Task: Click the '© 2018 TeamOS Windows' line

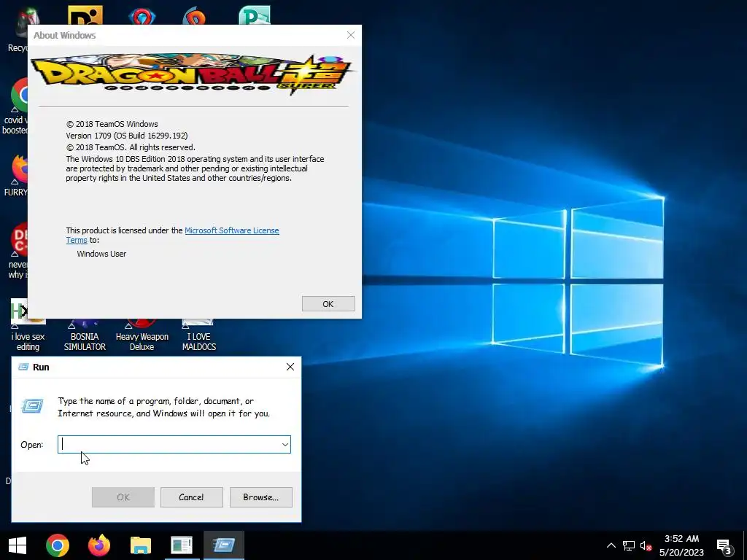Action: click(112, 124)
